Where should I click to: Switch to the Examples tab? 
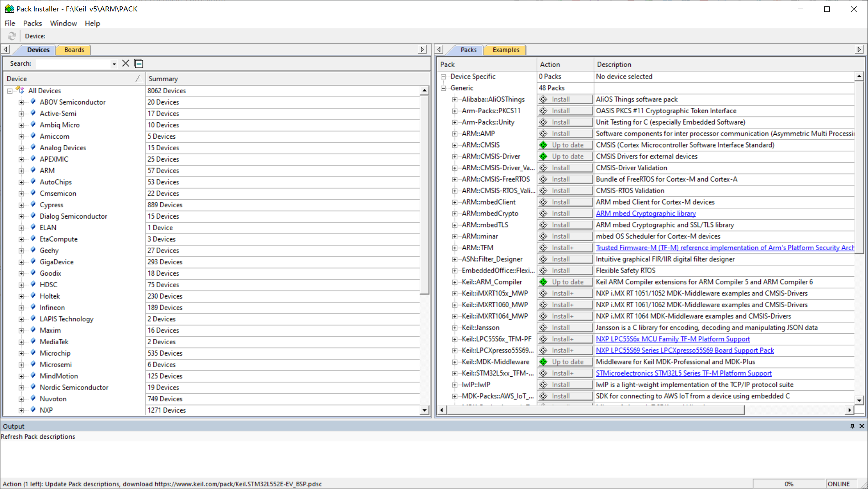click(506, 50)
